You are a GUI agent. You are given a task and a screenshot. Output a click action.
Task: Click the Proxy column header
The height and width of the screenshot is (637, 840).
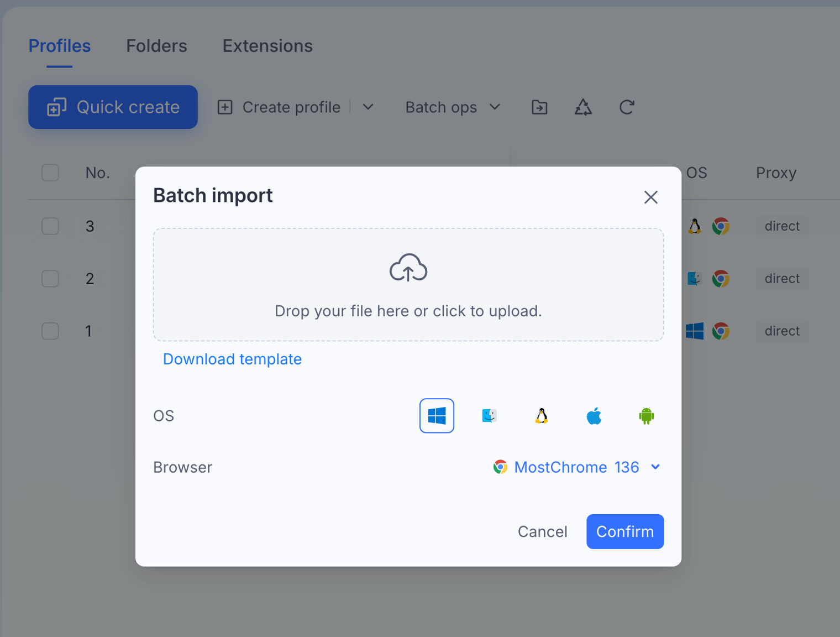point(776,173)
